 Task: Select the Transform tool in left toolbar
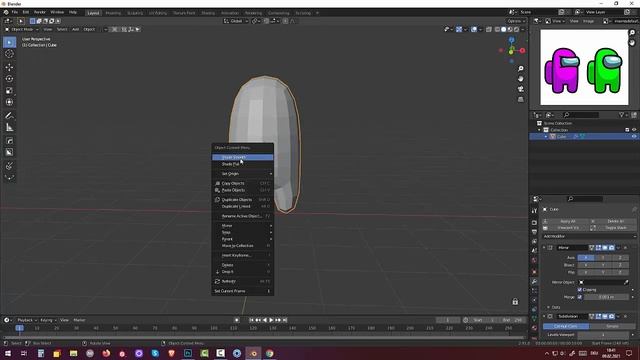(9, 102)
